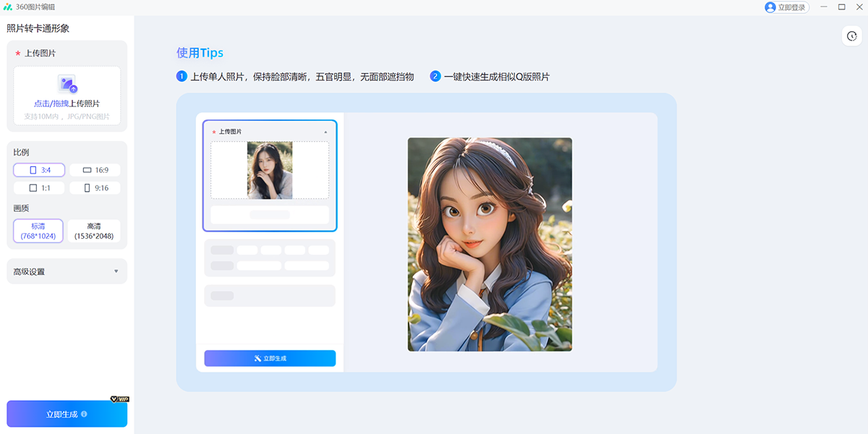Open generation history via the clock icon
Screen dimensions: 868x434
pos(853,35)
